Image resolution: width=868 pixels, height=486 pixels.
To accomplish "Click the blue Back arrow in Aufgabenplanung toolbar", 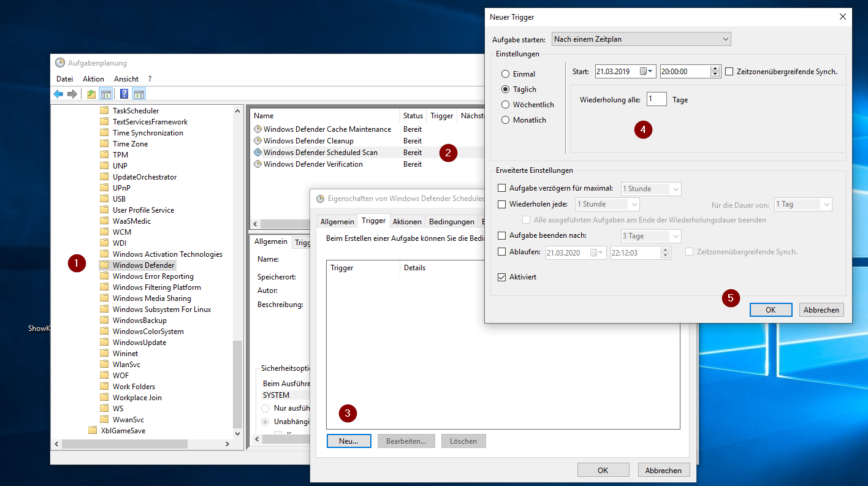I will pos(58,94).
